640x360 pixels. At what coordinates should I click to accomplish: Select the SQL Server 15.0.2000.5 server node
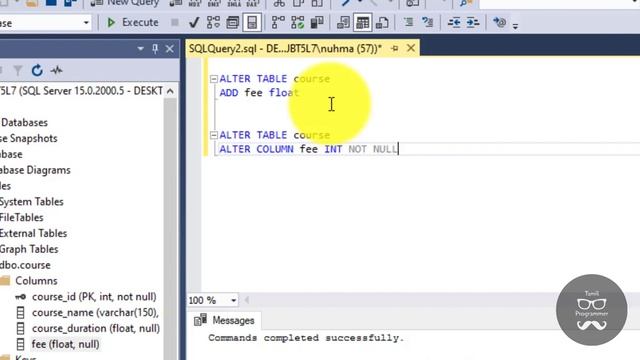[x=82, y=91]
